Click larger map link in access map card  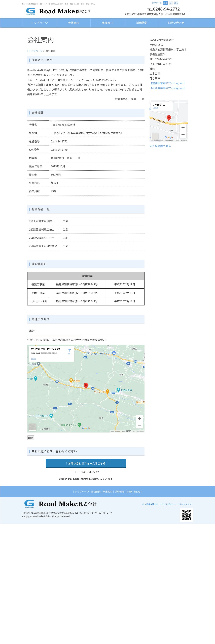click(x=33, y=359)
